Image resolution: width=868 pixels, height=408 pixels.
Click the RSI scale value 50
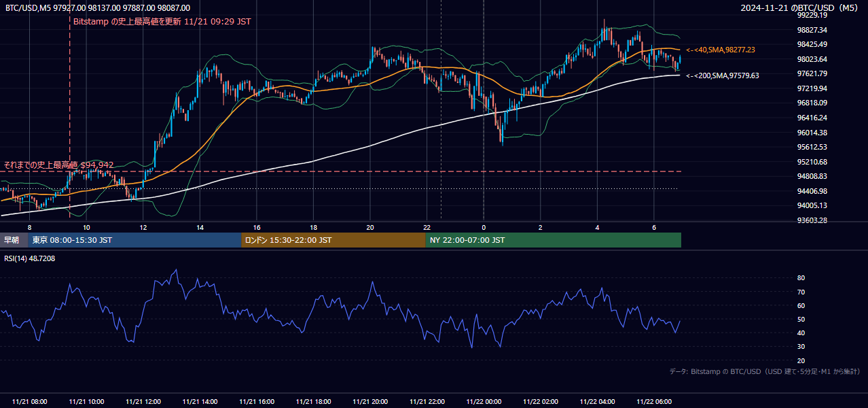(801, 319)
